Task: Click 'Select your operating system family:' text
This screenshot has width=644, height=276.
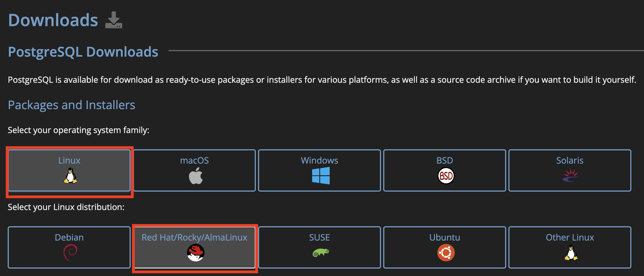Action: click(79, 130)
